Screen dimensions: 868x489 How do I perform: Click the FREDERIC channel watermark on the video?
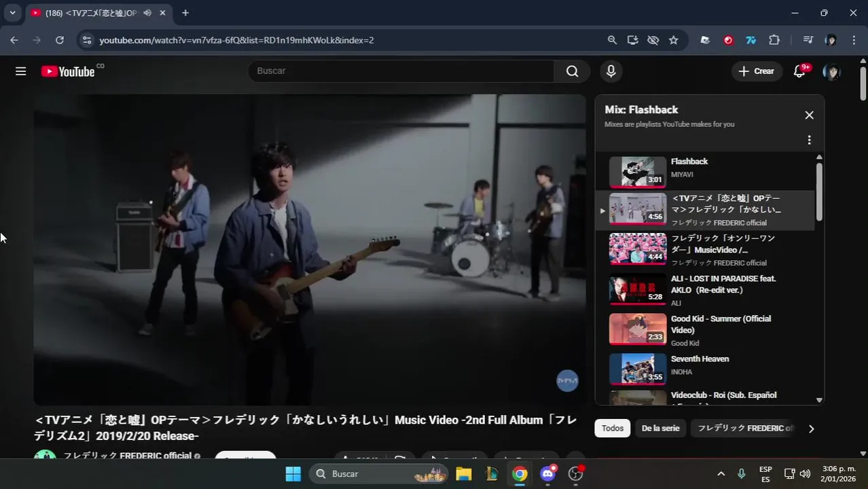point(567,381)
